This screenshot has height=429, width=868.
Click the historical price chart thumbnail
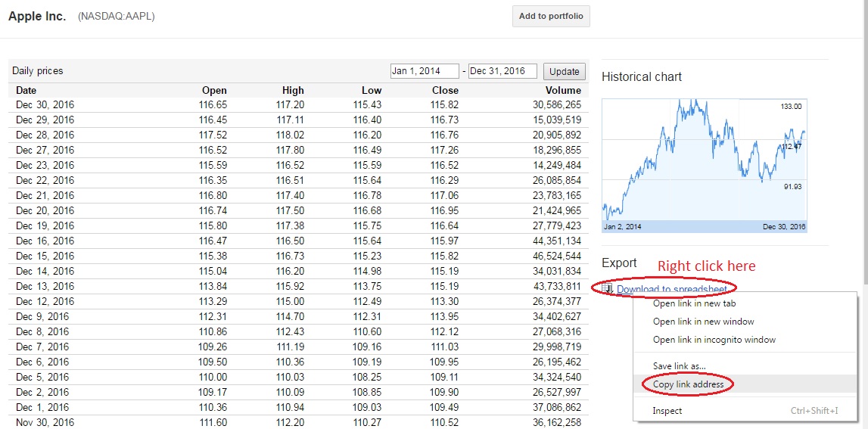point(704,166)
